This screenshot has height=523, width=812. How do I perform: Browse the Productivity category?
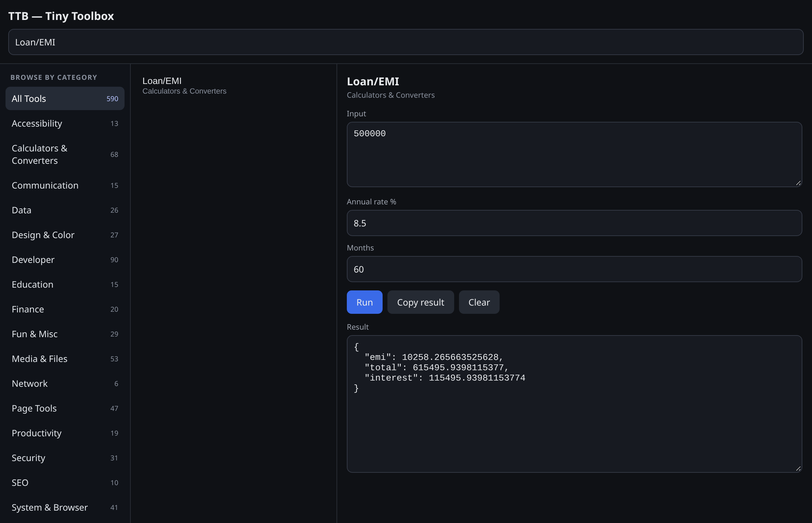tap(65, 433)
